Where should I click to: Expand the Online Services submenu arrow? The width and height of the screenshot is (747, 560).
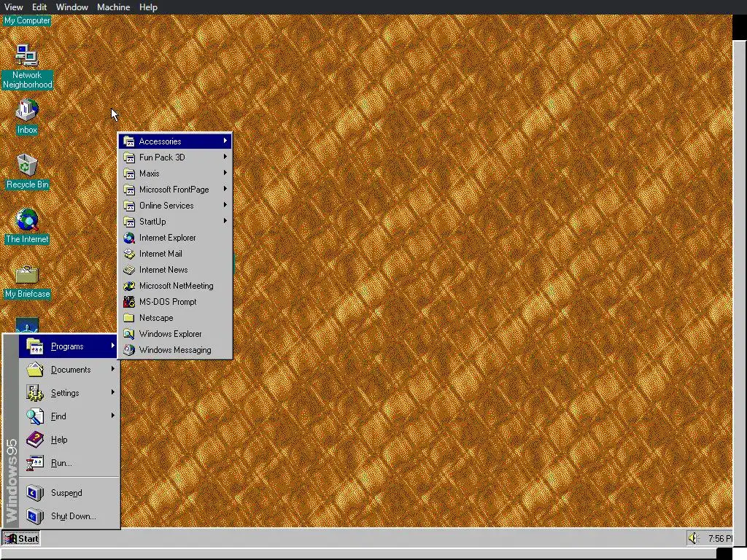click(225, 205)
